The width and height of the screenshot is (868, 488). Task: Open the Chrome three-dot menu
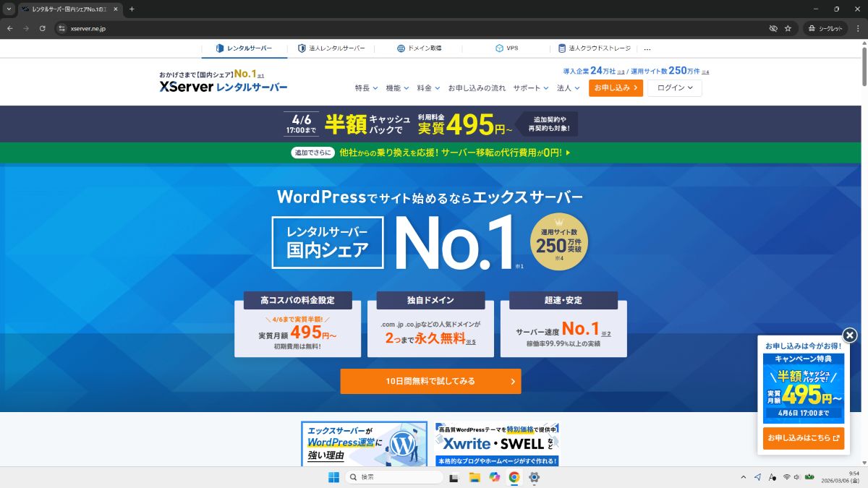tap(856, 28)
